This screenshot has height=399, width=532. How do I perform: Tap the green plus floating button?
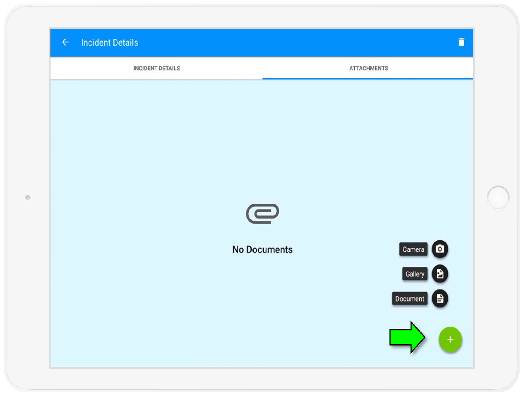(450, 339)
